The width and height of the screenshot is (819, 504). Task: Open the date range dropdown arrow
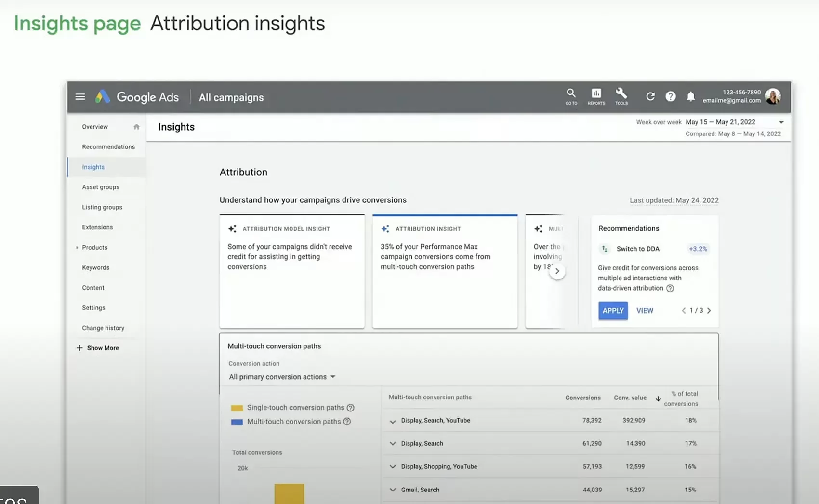[781, 122]
